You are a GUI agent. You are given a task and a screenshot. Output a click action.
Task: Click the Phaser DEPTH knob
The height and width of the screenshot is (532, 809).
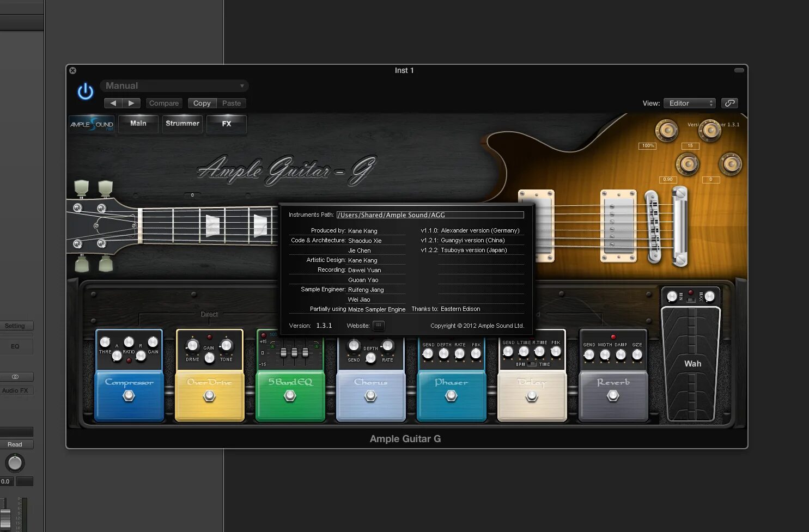(x=443, y=354)
